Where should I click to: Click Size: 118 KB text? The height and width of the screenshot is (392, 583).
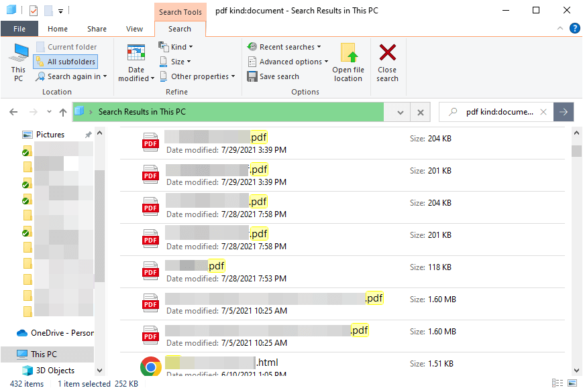tap(431, 267)
